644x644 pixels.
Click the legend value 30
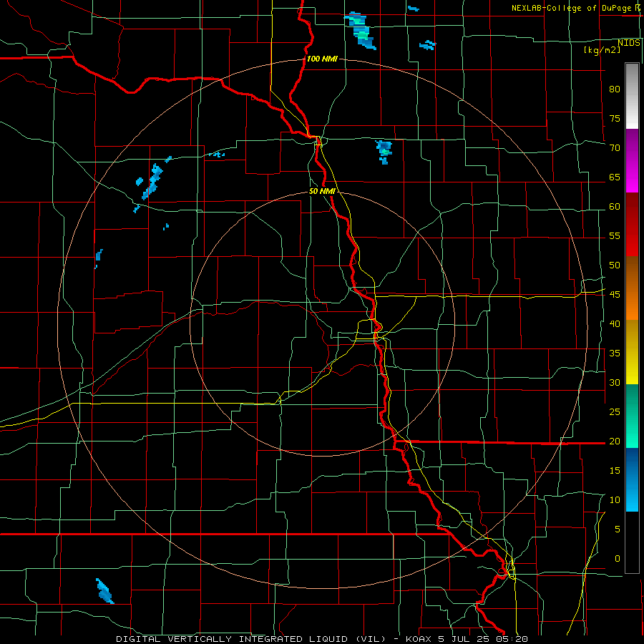click(x=615, y=382)
